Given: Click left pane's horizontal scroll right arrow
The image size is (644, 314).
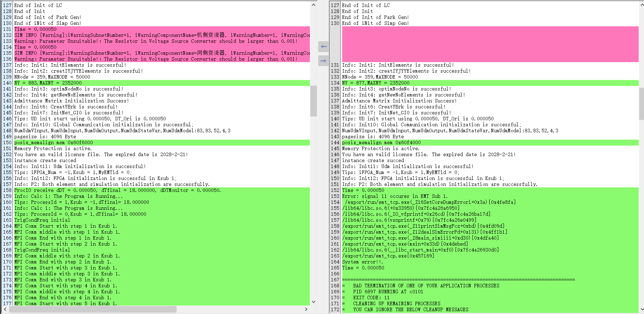Looking at the screenshot, I should [306, 309].
